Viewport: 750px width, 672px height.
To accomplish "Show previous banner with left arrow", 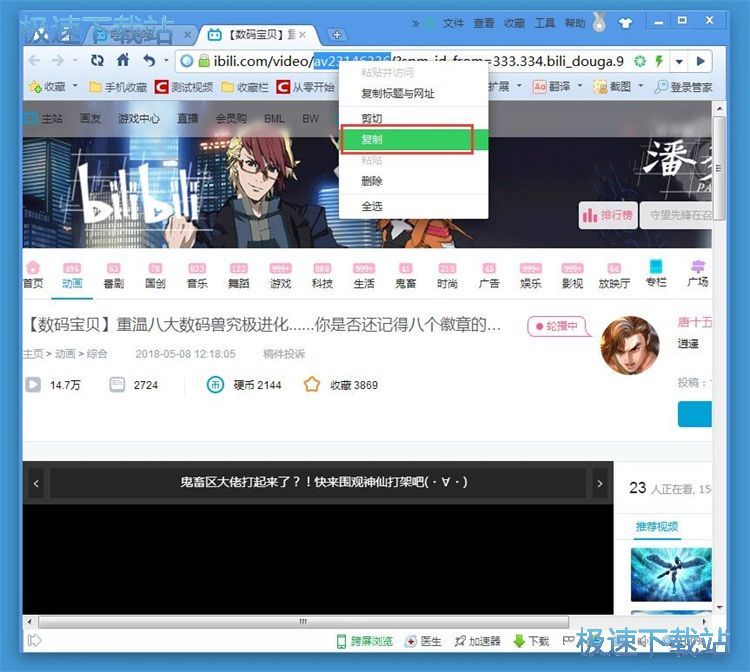I will tap(36, 484).
